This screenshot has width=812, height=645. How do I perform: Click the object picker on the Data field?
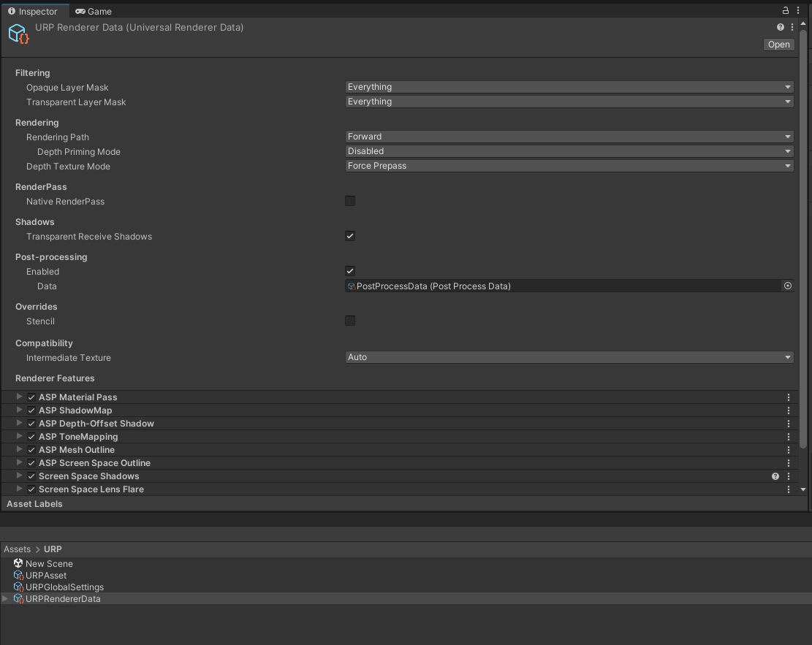point(787,286)
